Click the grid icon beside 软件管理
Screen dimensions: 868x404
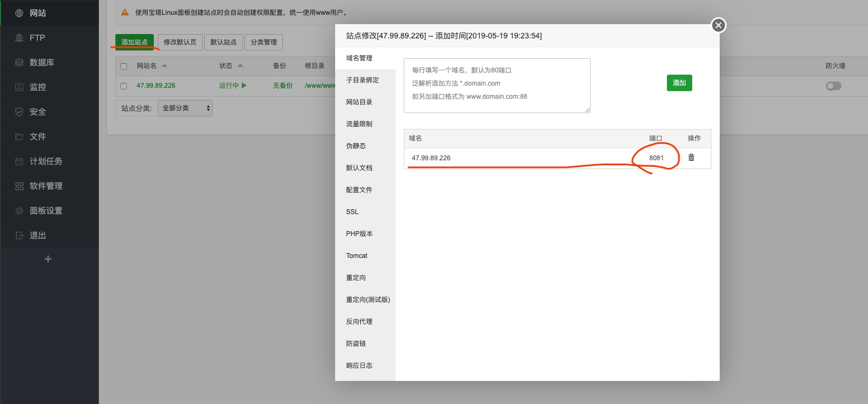19,186
